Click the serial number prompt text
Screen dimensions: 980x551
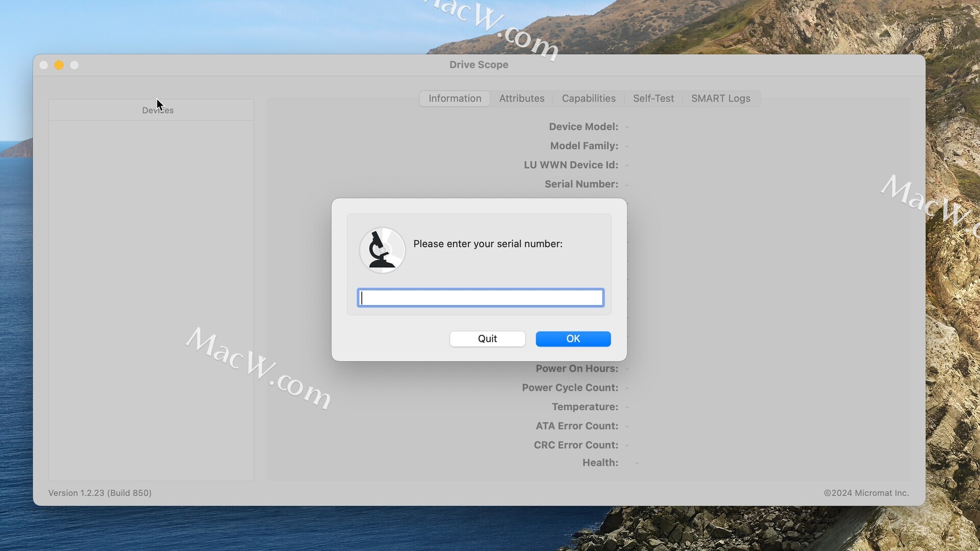coord(487,244)
